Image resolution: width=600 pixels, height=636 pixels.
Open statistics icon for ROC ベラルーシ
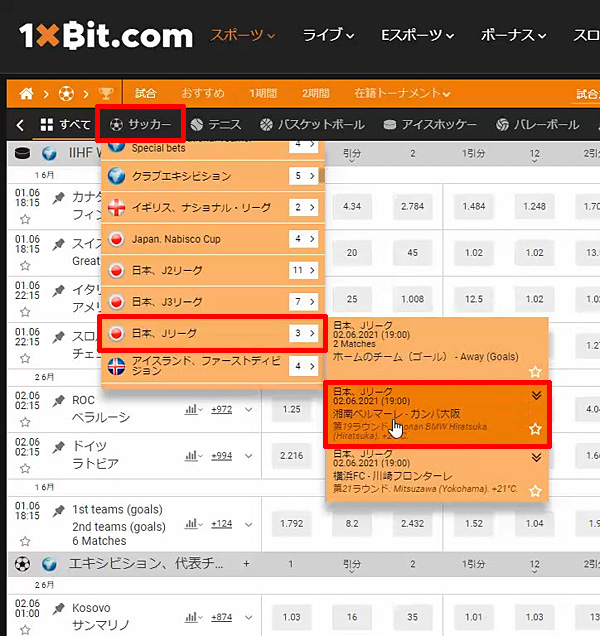point(194,409)
